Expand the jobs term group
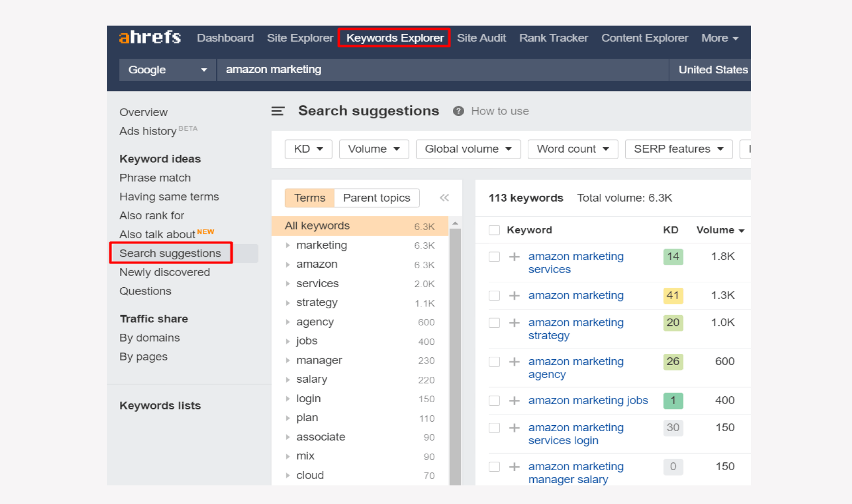 288,341
